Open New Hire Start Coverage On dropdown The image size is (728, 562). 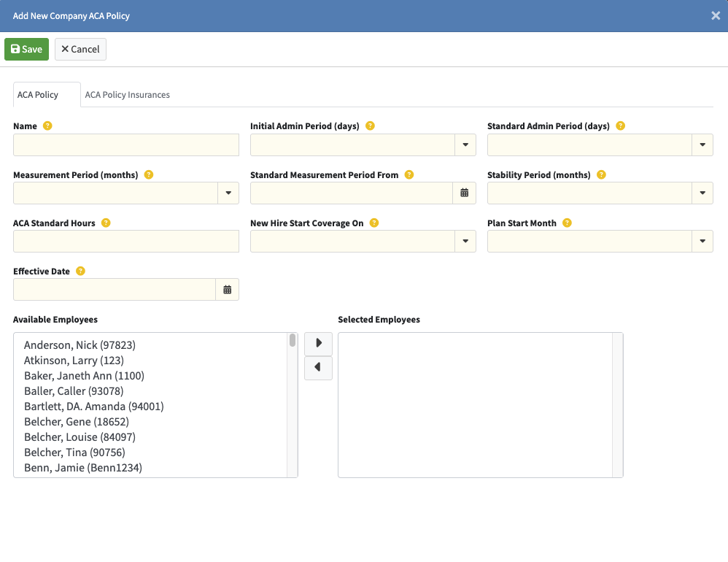(x=465, y=242)
